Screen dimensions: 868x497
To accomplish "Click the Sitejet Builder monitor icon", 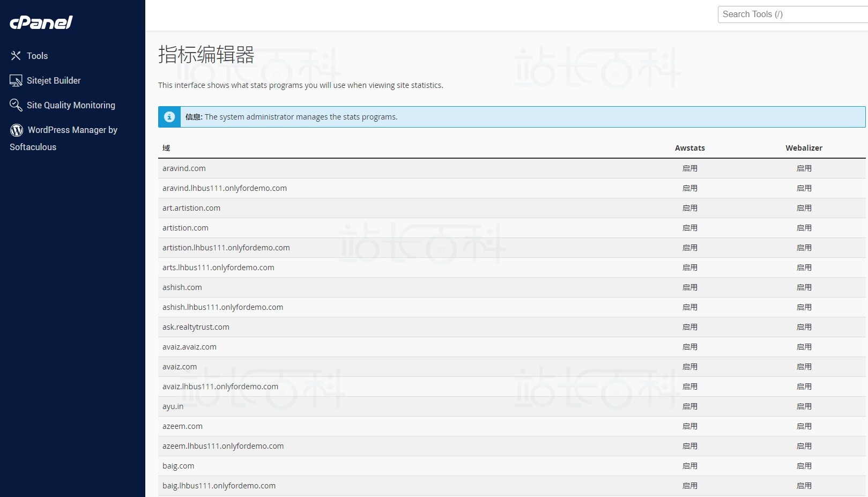I will pos(16,80).
